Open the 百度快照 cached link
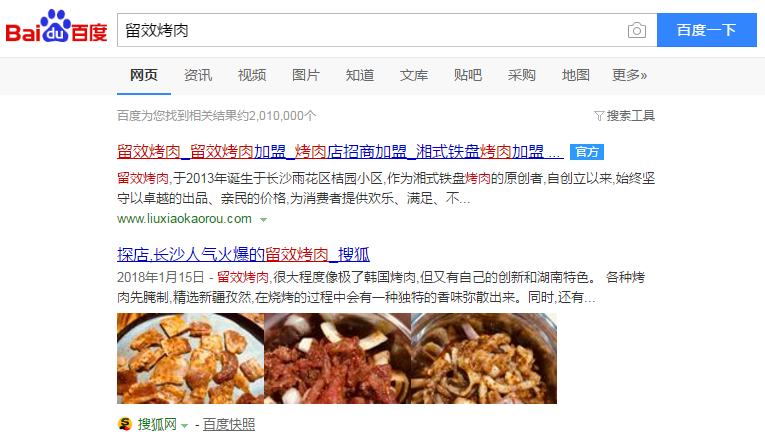 pos(229,425)
